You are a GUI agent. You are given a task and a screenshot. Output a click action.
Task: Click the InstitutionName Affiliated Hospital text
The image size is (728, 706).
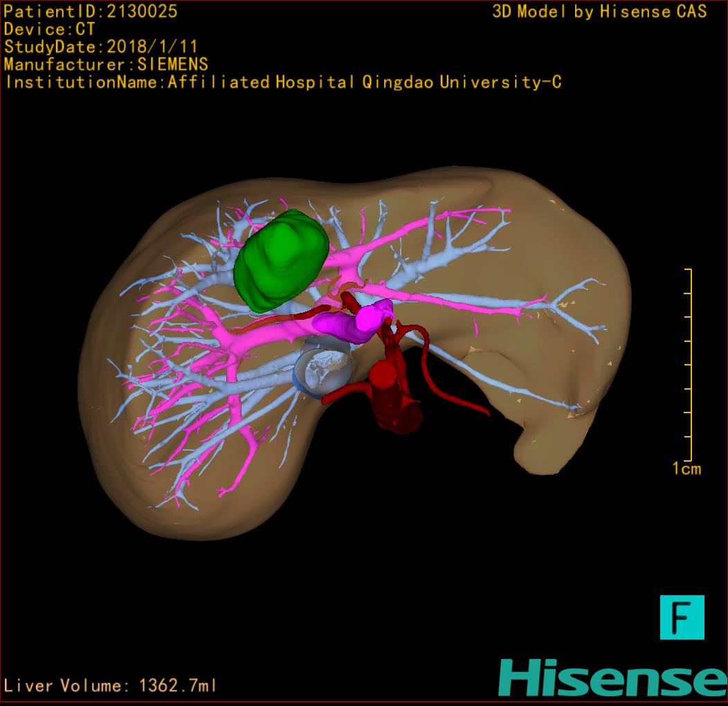point(283,82)
